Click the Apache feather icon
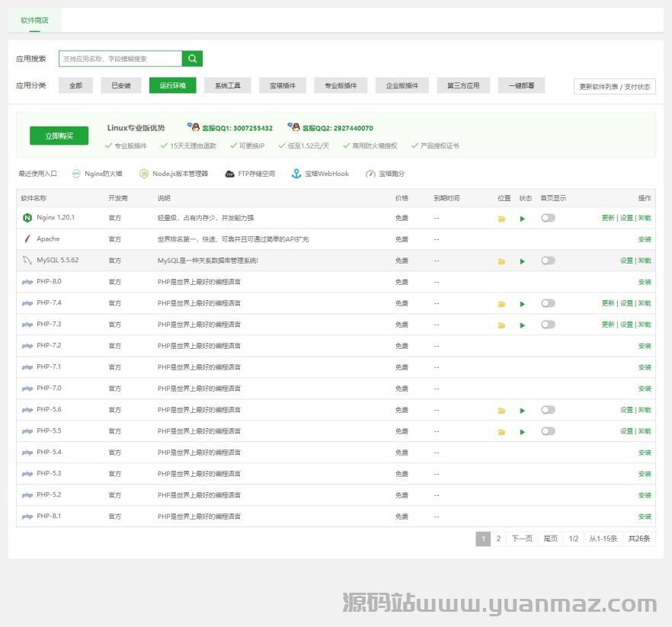Screen dimensions: 672x627 (27, 238)
